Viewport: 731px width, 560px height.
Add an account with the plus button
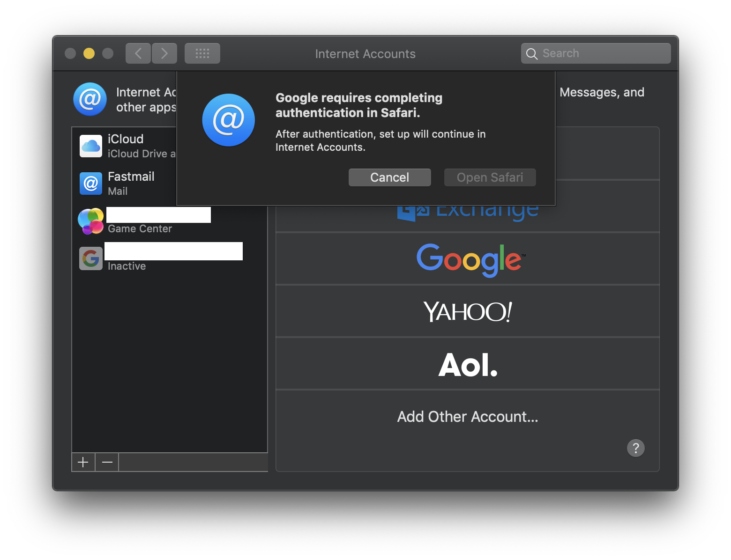83,462
